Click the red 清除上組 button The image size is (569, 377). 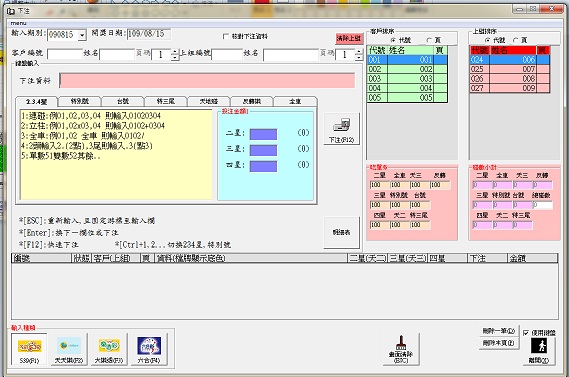[x=349, y=38]
